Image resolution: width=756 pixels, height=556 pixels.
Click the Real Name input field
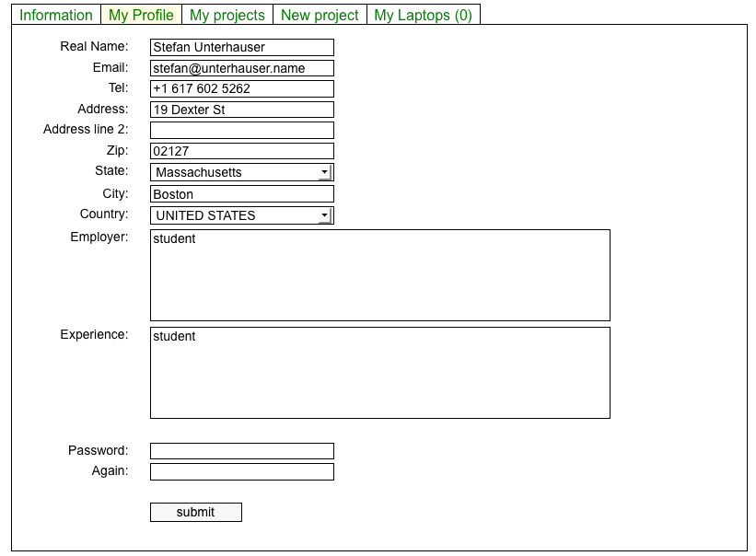241,47
